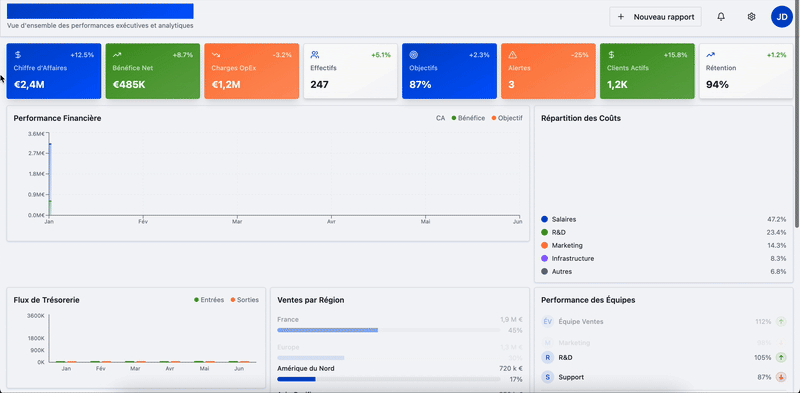Click the trend-up icon in Bénéfice Net card

tap(117, 55)
